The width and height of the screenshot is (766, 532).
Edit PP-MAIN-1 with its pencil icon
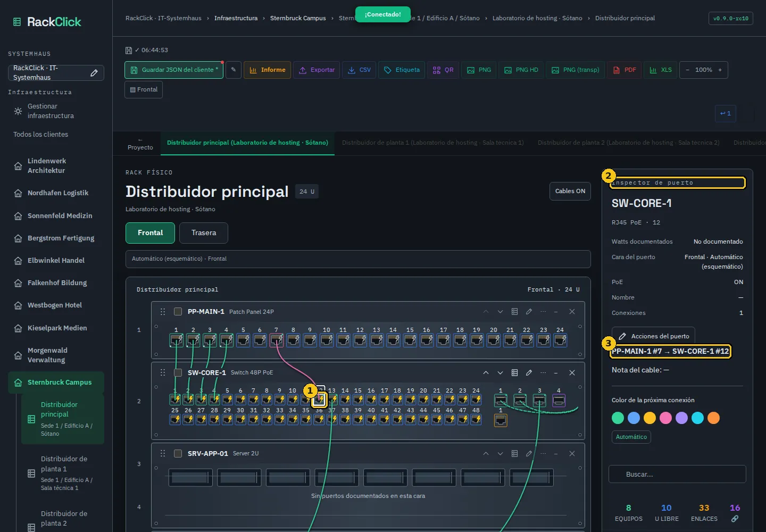click(529, 312)
